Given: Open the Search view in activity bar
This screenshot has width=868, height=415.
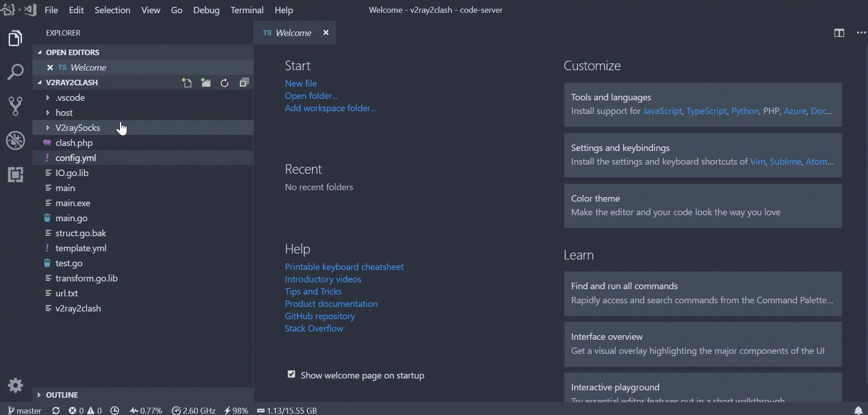Looking at the screenshot, I should coord(15,72).
